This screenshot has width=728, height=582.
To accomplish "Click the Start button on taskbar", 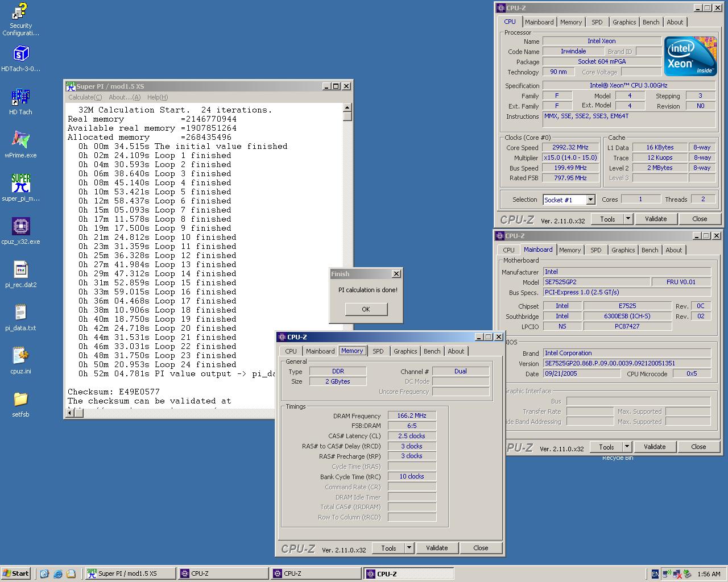I will pos(16,573).
